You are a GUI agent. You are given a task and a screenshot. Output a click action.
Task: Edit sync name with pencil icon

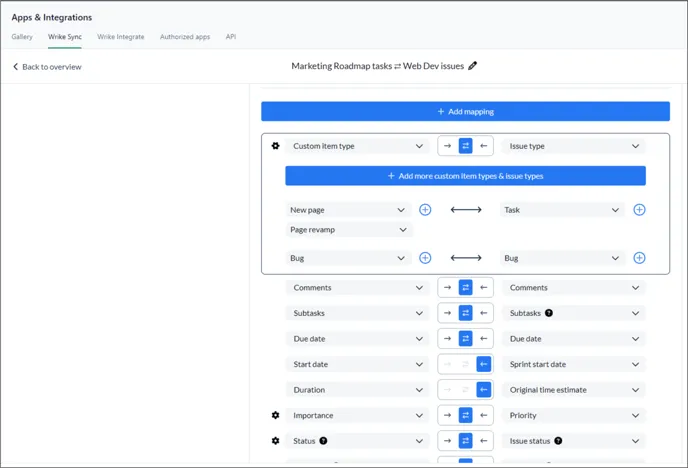473,66
